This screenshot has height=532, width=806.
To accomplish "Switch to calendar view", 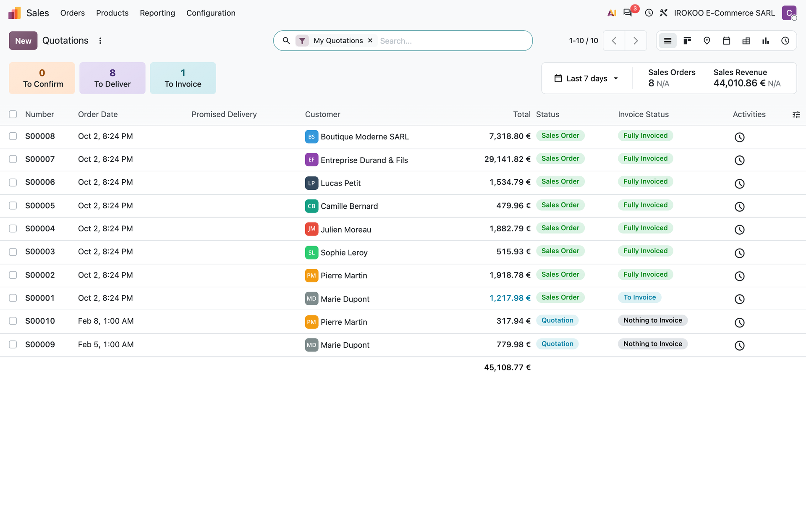I will [727, 41].
